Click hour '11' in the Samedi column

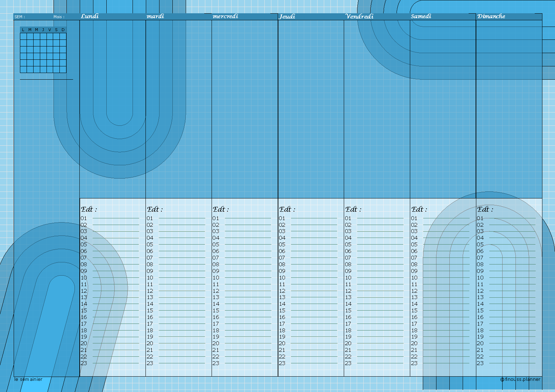point(414,284)
